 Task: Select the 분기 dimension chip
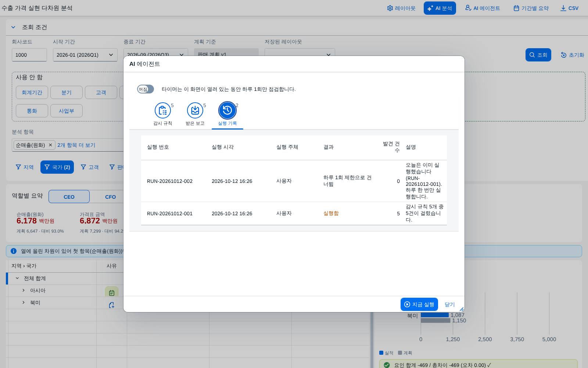(x=67, y=92)
